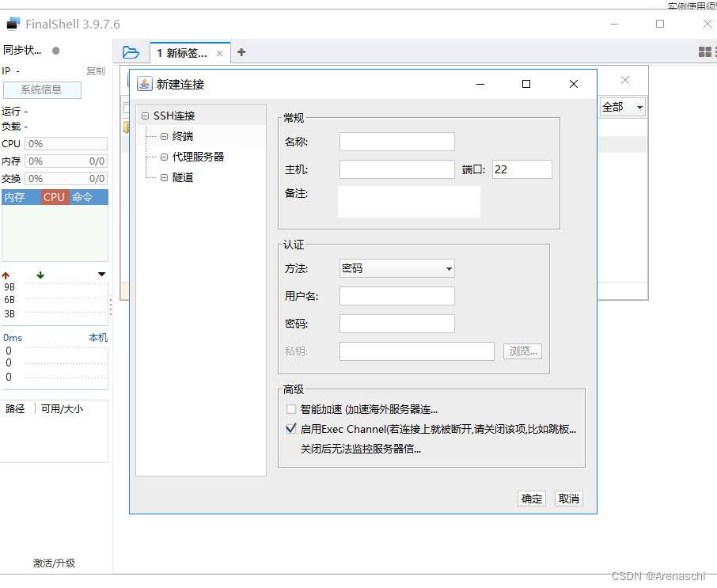
Task: Open the 全部 filter dropdown
Action: (621, 106)
